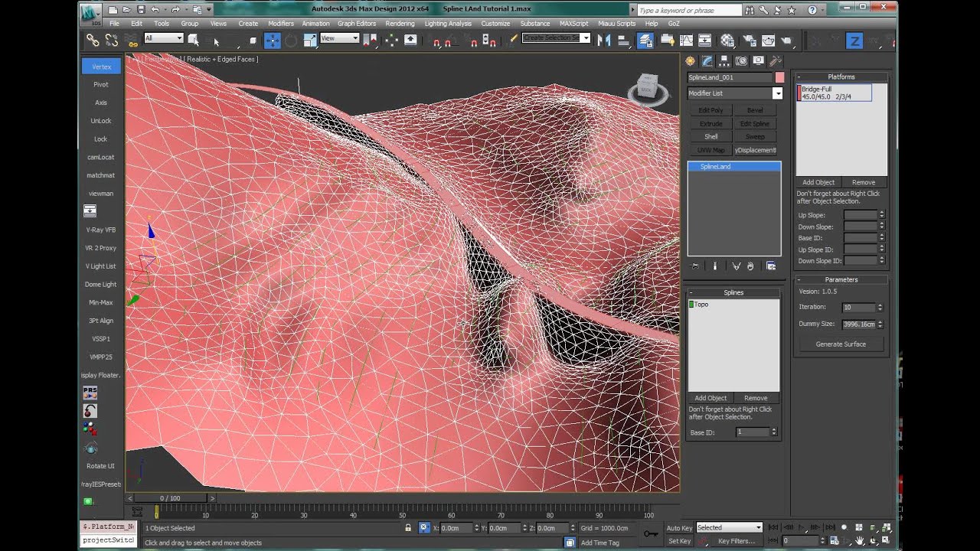
Task: Open the Material Editor icon
Action: click(727, 40)
